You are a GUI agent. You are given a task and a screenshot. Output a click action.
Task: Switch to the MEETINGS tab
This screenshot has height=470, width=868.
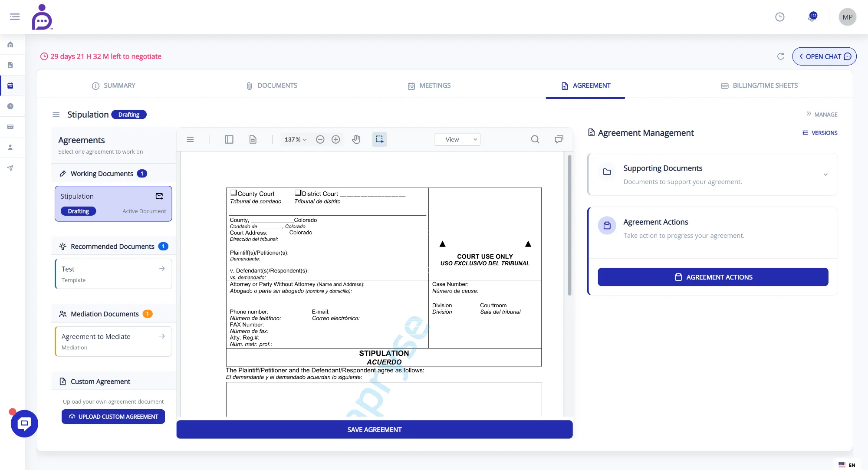pos(429,85)
